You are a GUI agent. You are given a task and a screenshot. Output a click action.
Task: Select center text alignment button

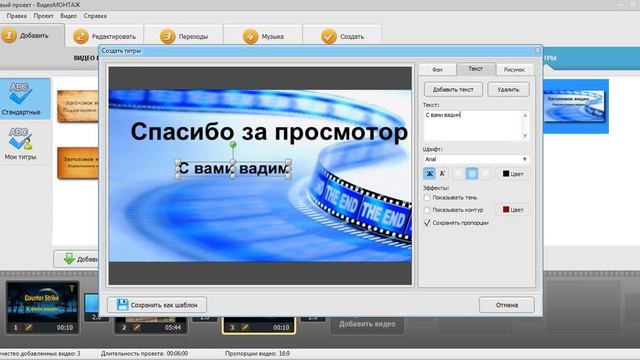(472, 173)
